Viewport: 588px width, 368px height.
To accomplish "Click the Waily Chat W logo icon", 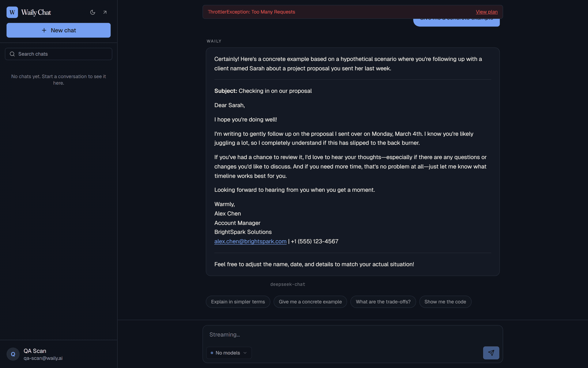I will point(12,12).
